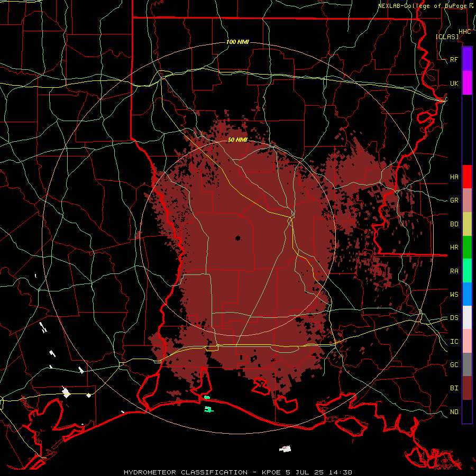Click the magenta UK legend color swatch
Viewport: 476px width, 476px height.
(467, 83)
